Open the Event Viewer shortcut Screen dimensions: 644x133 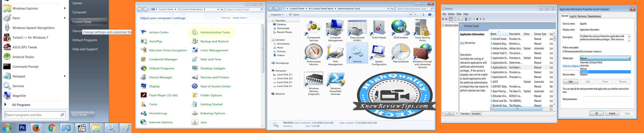coord(379,29)
